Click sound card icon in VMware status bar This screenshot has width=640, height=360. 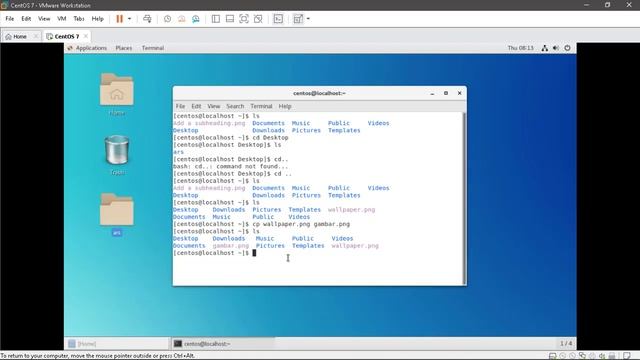pos(602,356)
